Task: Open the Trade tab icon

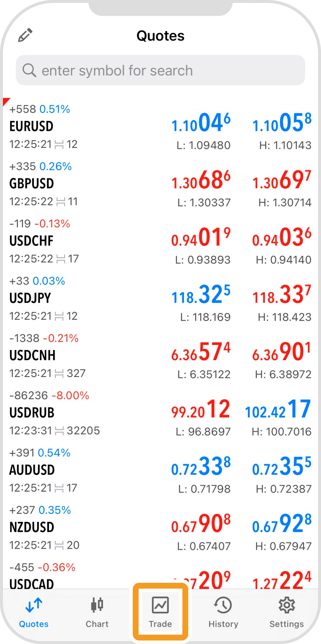Action: (x=160, y=605)
